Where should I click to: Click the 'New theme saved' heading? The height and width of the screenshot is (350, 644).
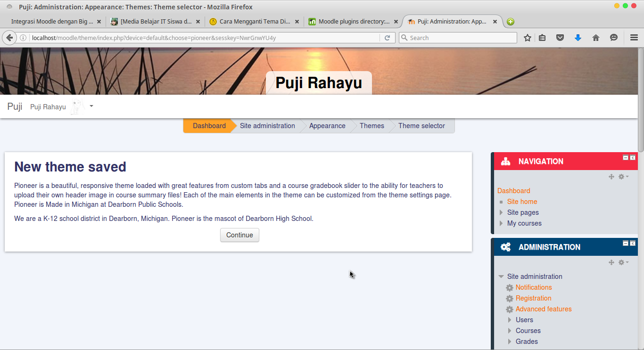click(70, 167)
